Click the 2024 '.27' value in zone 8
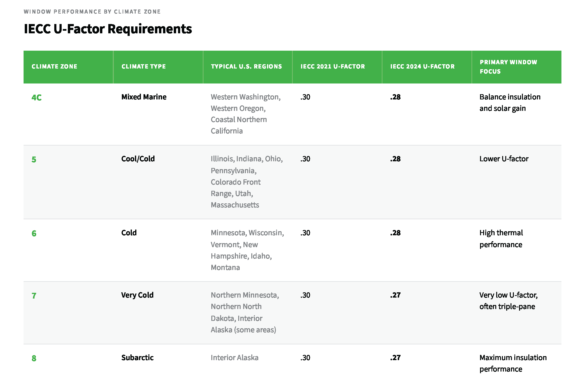The height and width of the screenshot is (392, 585). (395, 358)
